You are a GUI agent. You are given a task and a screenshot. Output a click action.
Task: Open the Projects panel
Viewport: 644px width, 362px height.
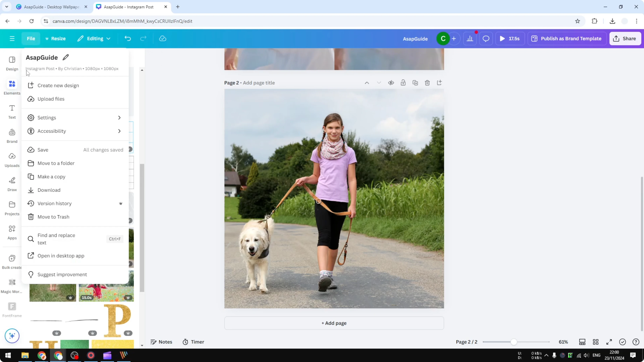tap(12, 208)
